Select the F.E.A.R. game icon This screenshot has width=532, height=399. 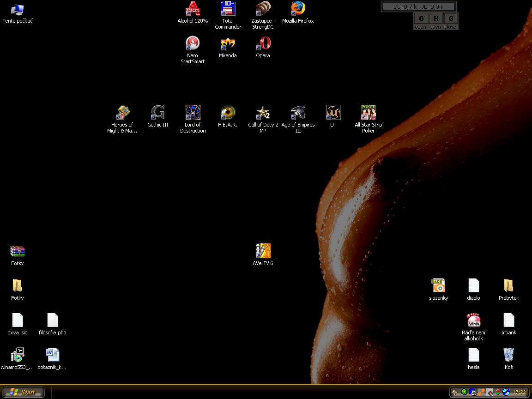[x=228, y=113]
